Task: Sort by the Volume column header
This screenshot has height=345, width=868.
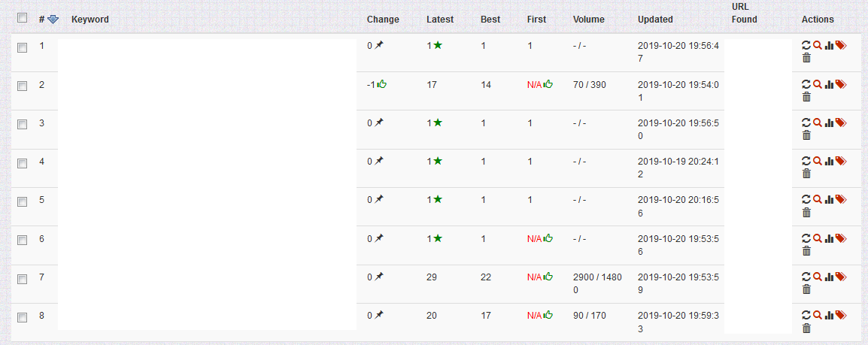Action: point(588,20)
